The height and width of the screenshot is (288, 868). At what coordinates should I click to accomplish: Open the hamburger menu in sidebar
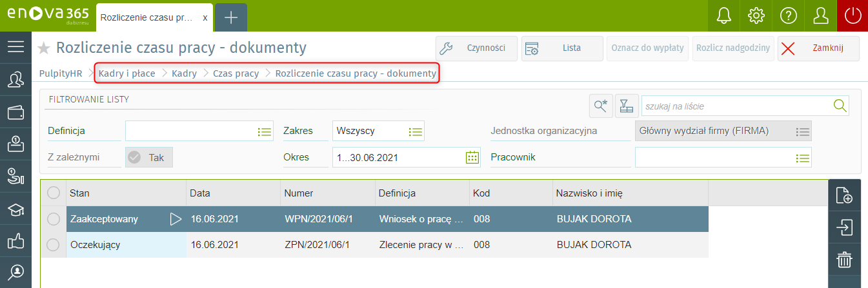coord(15,46)
